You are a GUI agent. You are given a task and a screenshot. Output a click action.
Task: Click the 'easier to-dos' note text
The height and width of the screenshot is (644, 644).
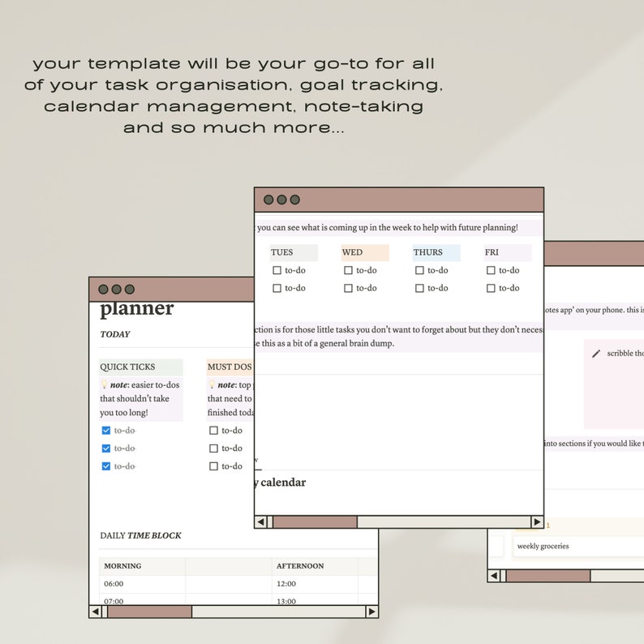[x=141, y=399]
